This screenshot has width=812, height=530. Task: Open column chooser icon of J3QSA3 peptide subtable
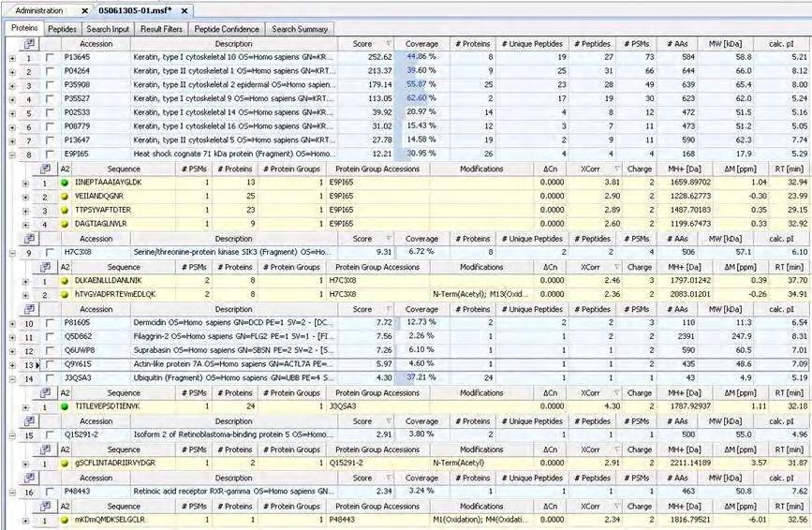point(46,393)
